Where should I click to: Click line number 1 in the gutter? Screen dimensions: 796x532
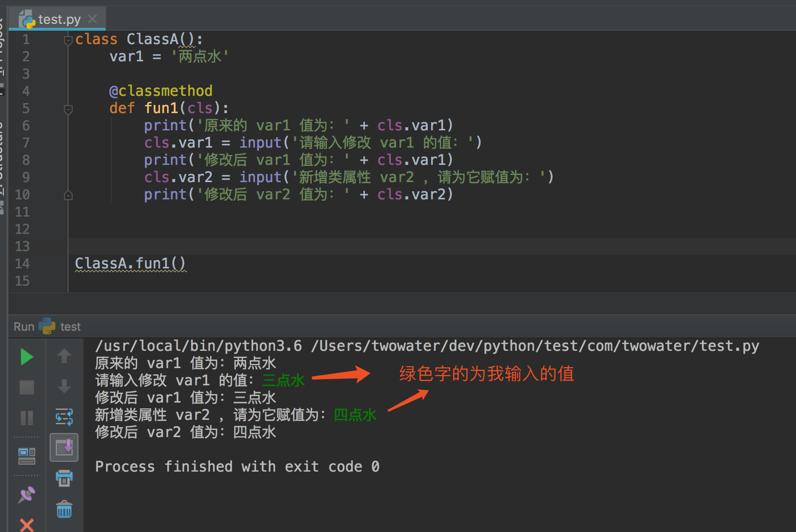[x=26, y=39]
